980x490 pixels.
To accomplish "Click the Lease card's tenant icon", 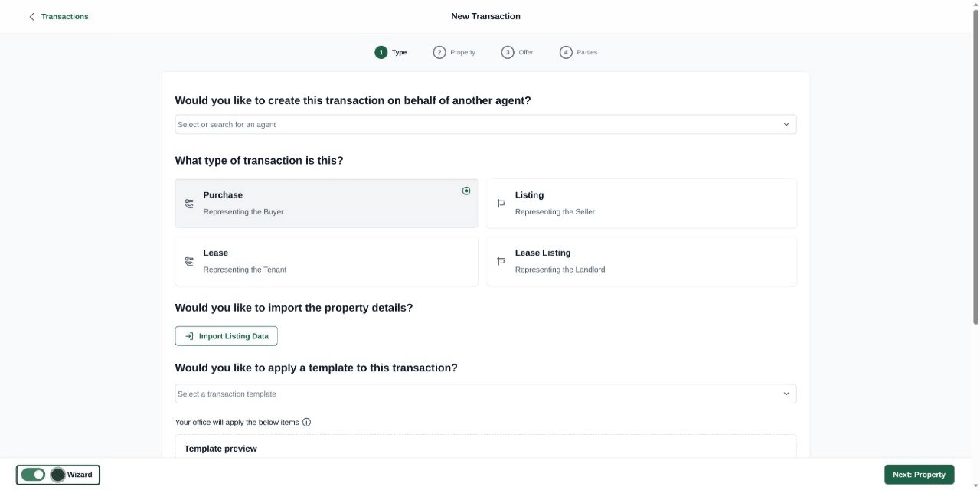I will tap(189, 261).
